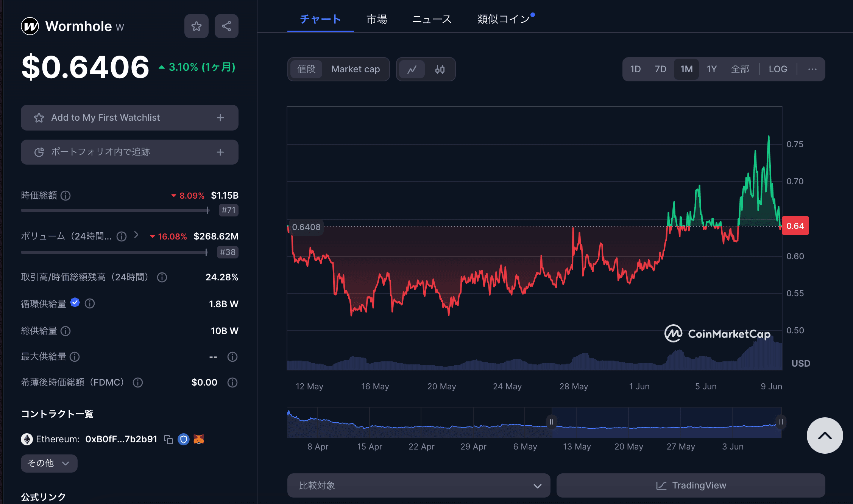Click the 1.8B W circulating supply value
Viewport: 853px width, 504px height.
click(x=223, y=304)
